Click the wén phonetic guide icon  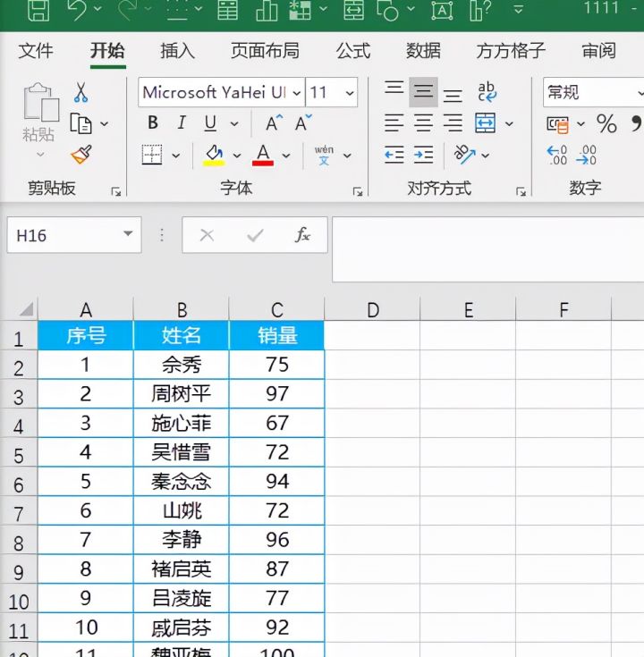point(324,155)
